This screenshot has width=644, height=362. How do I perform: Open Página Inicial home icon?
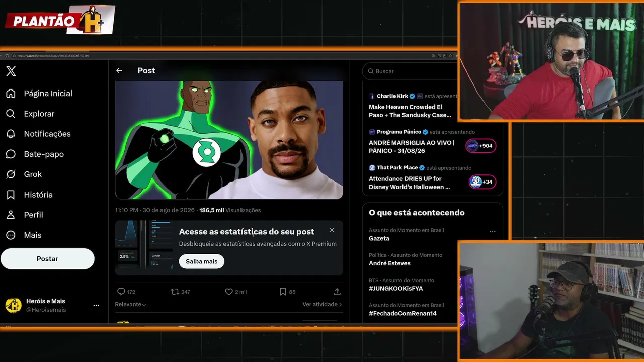tap(11, 94)
